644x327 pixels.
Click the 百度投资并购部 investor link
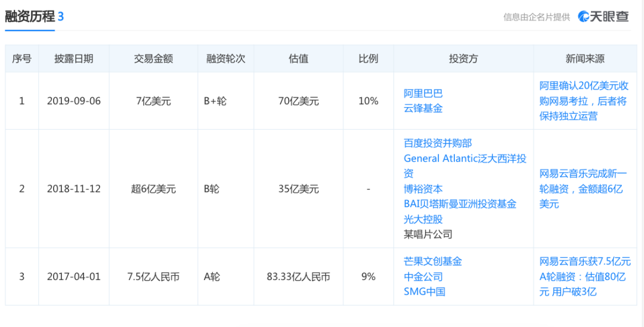(x=438, y=143)
